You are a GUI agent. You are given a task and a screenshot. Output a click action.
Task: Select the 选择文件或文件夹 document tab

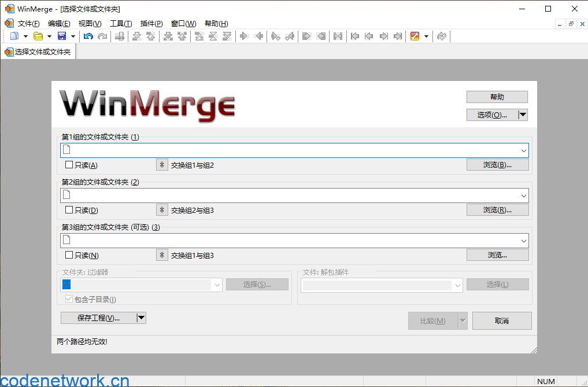click(38, 52)
